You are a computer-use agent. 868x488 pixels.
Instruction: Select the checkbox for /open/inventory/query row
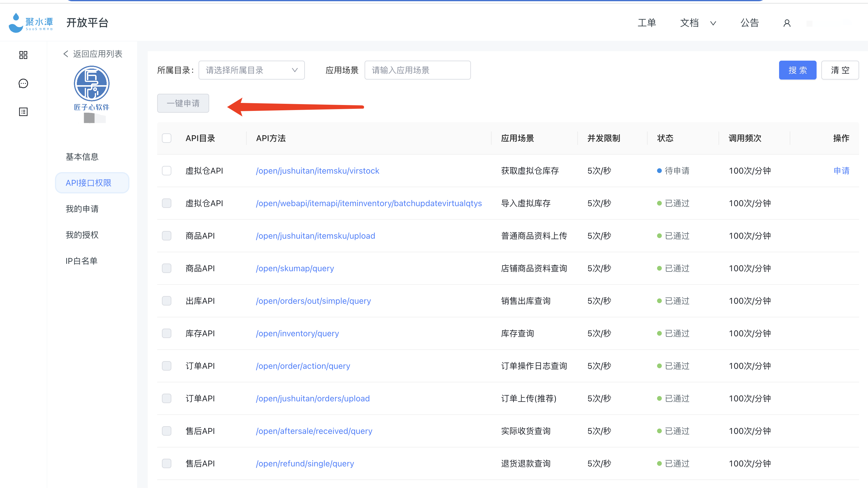click(166, 334)
